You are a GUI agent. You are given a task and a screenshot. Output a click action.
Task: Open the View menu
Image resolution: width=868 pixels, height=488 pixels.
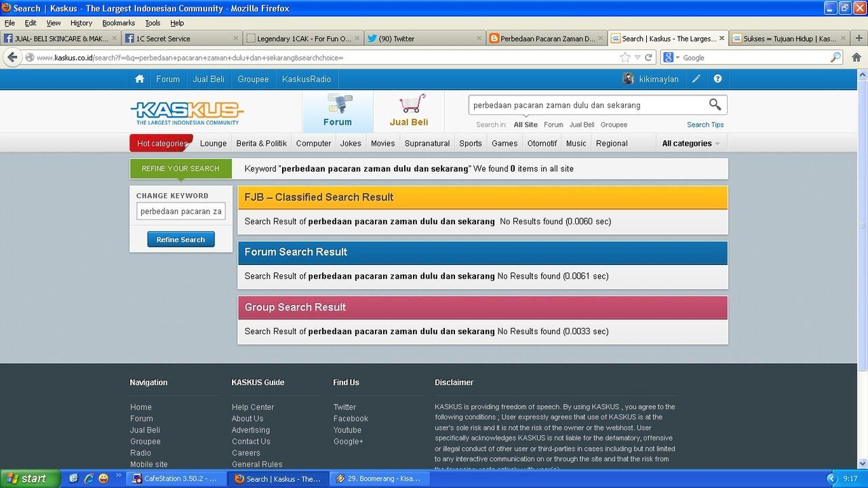[54, 23]
